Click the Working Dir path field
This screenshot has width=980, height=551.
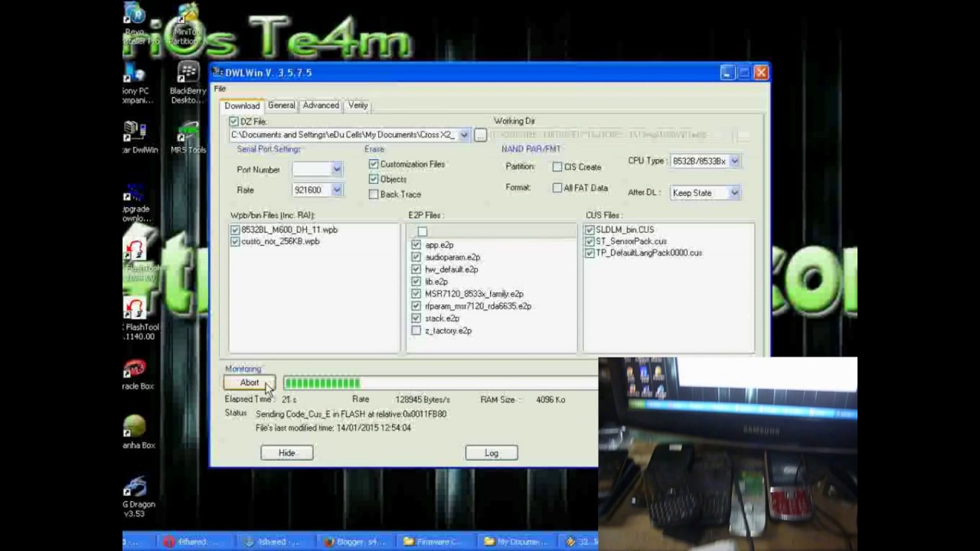[612, 135]
